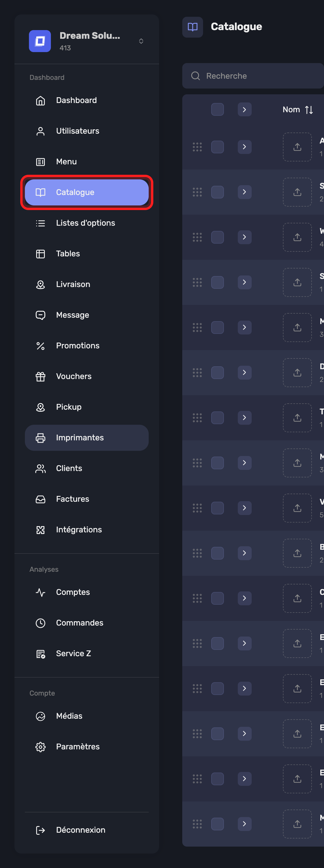Click the house icon beside Dashboard

(x=41, y=100)
